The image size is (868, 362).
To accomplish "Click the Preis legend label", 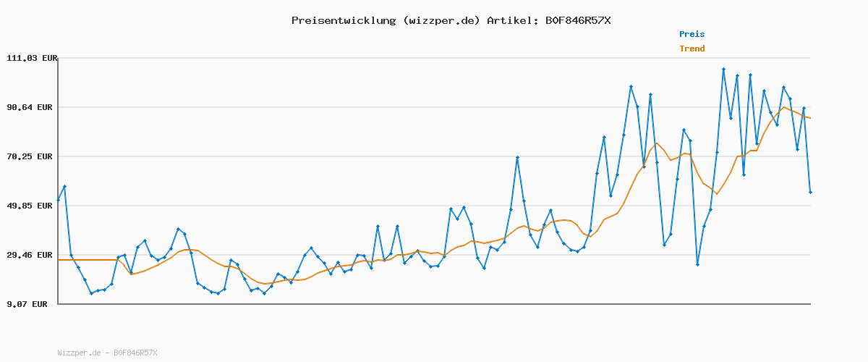I will 692,34.
